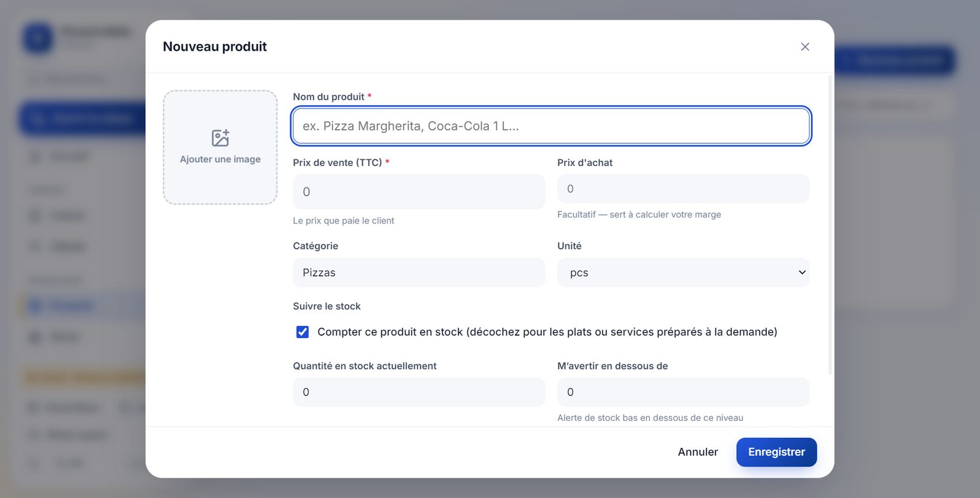Viewport: 980px width, 498px height.
Task: Expand the pcs unit chevron arrow
Action: (802, 273)
